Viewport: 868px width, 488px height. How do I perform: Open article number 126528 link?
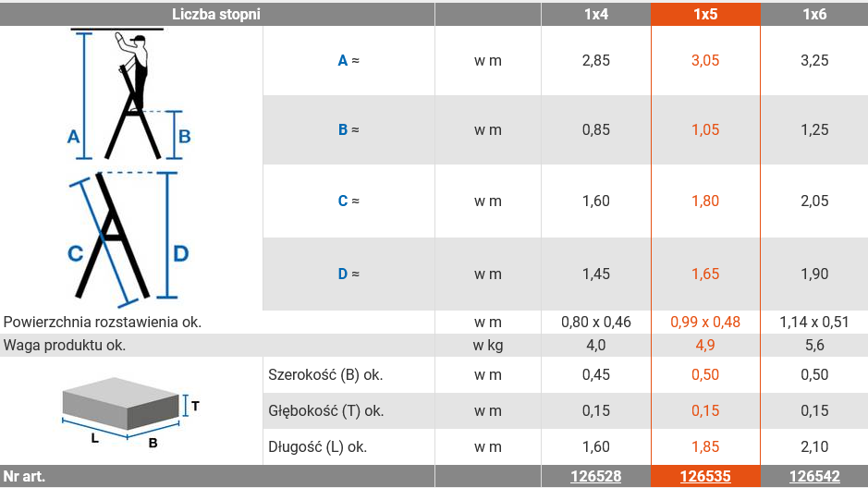pyautogui.click(x=595, y=476)
